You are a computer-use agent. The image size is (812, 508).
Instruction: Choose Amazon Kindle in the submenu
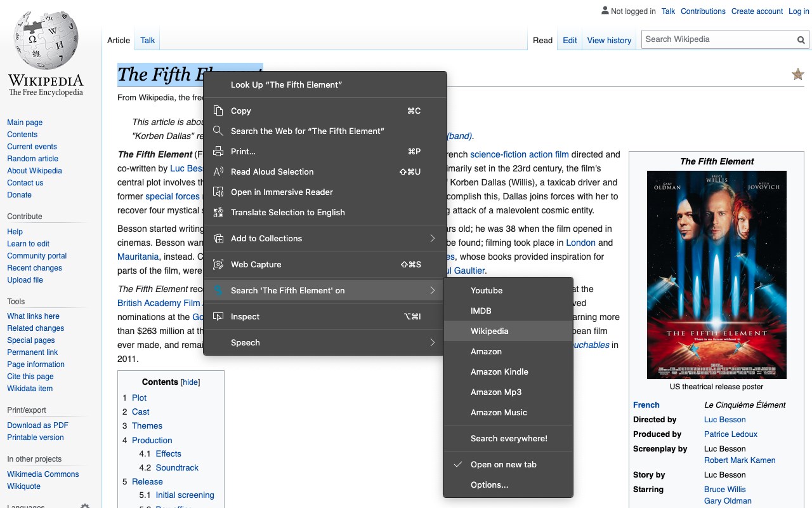click(508, 371)
